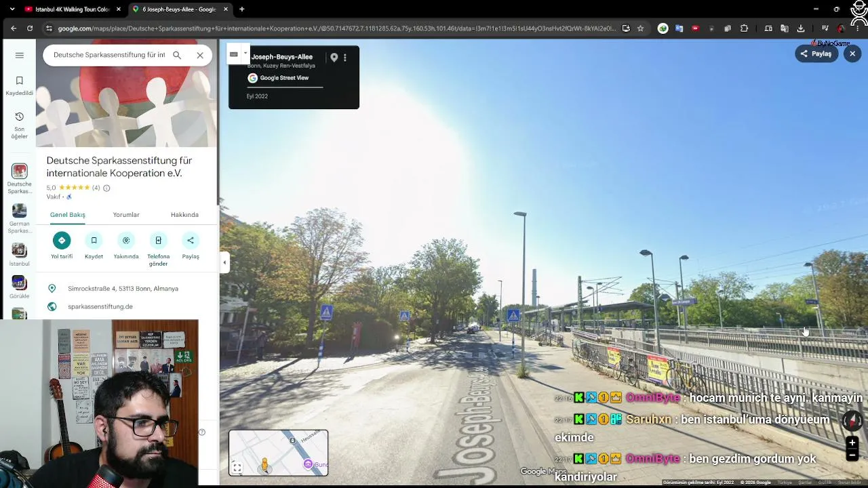Open the Chrome downloads icon

(801, 28)
